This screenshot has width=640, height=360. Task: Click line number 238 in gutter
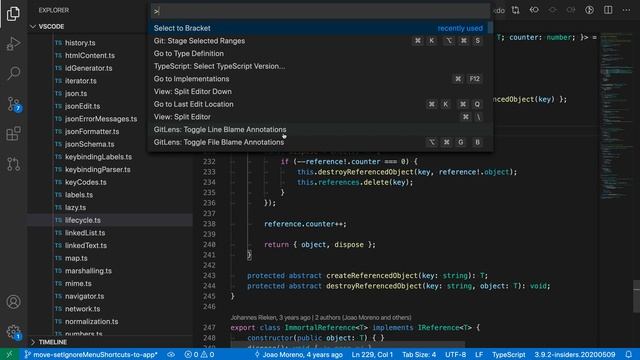[209, 224]
